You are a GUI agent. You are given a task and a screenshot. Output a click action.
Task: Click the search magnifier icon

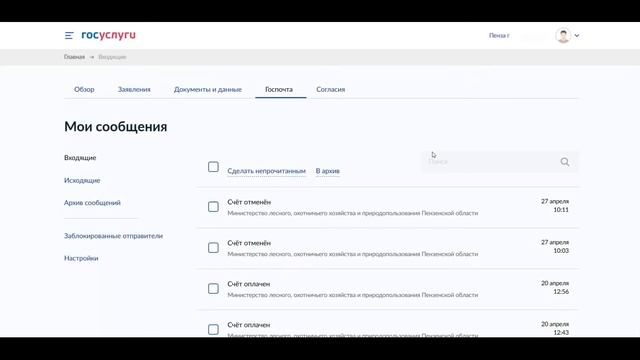tap(564, 162)
